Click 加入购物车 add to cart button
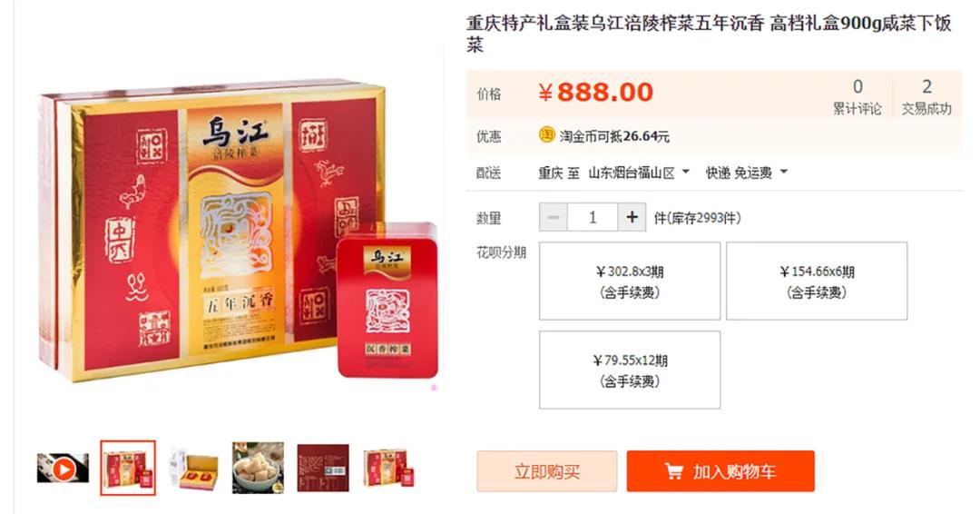Screen dimensions: 980x514 720,470
